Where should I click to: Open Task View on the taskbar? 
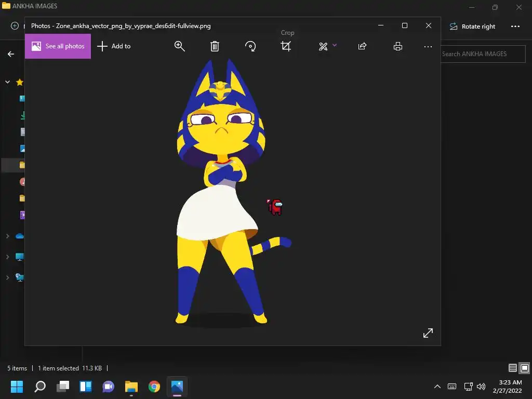[x=63, y=387]
